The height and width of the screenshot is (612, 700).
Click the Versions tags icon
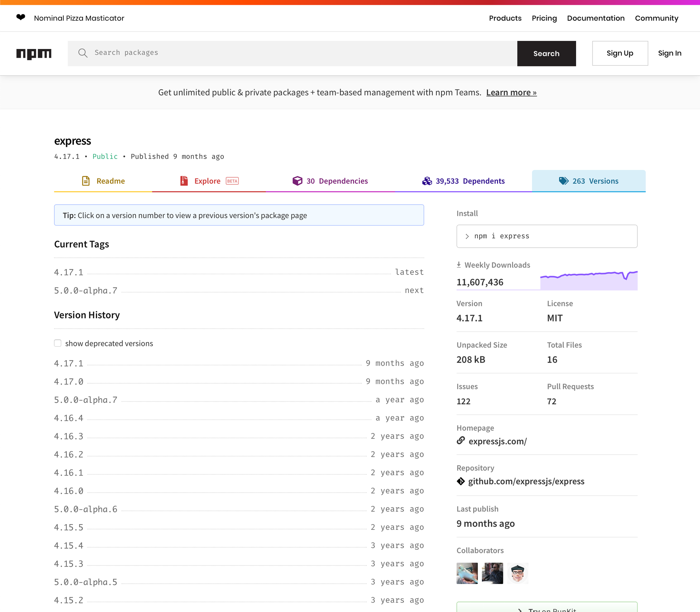pyautogui.click(x=563, y=181)
